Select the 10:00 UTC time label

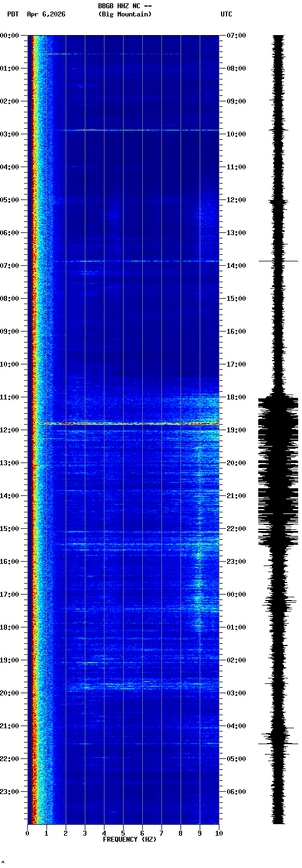(x=236, y=134)
